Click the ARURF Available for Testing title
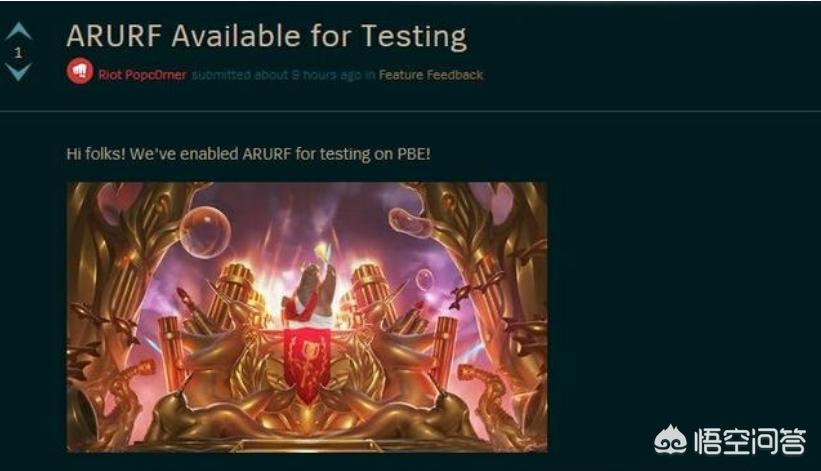Screen dimensions: 821x471 267,36
